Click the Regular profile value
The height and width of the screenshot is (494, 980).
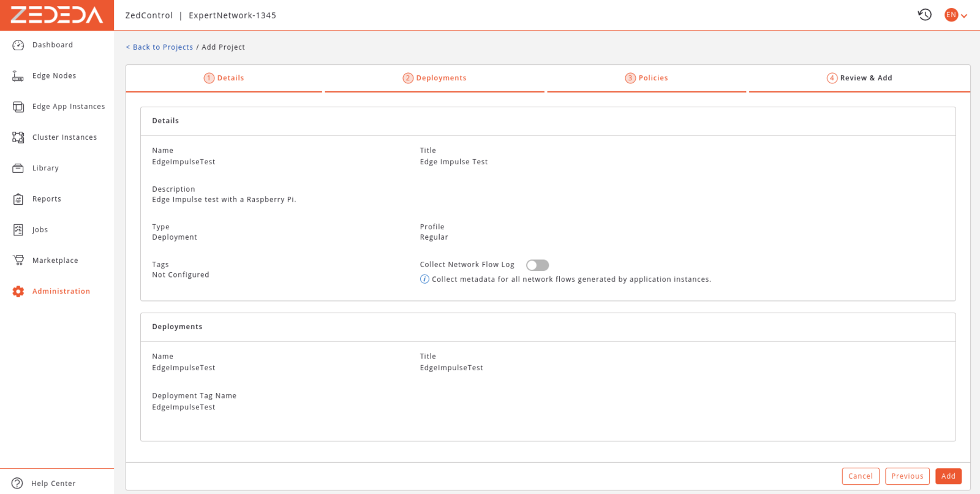[434, 237]
